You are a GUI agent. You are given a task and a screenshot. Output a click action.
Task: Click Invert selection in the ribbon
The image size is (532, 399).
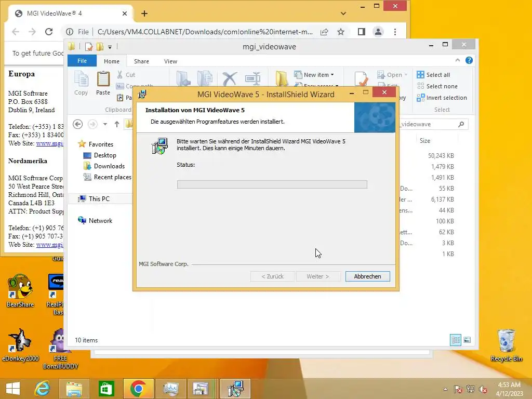(x=442, y=98)
